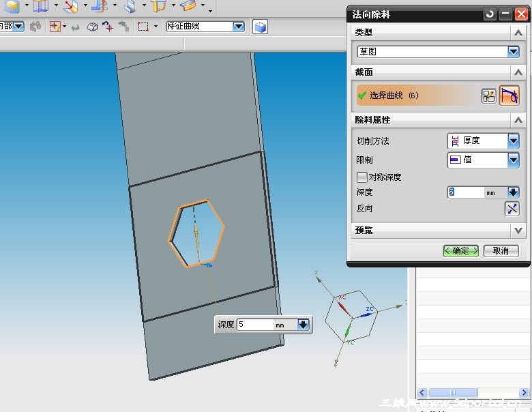
Task: Click the grayed return arrow icon
Action: (x=75, y=27)
